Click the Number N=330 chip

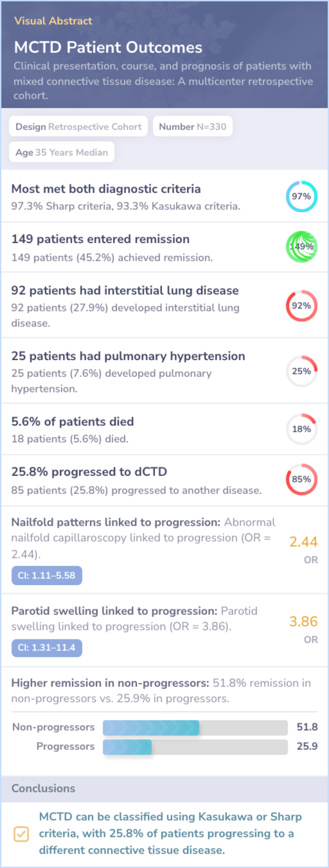tap(192, 127)
